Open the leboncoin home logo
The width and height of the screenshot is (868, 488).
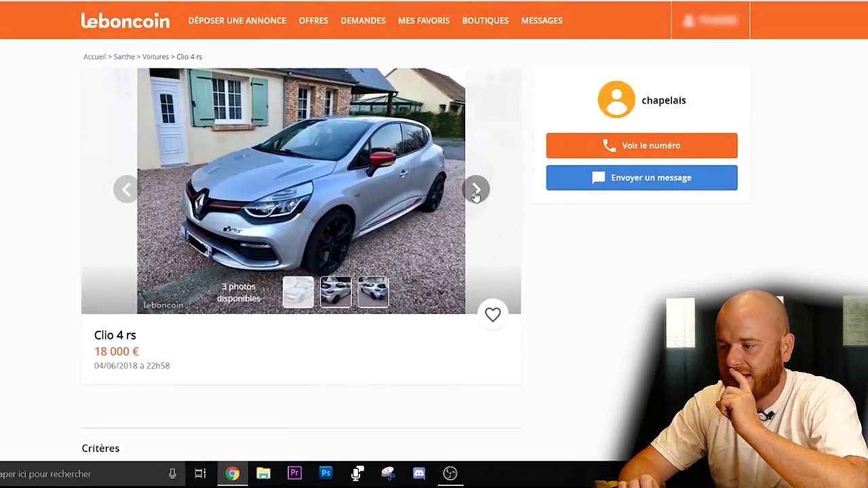click(x=125, y=20)
